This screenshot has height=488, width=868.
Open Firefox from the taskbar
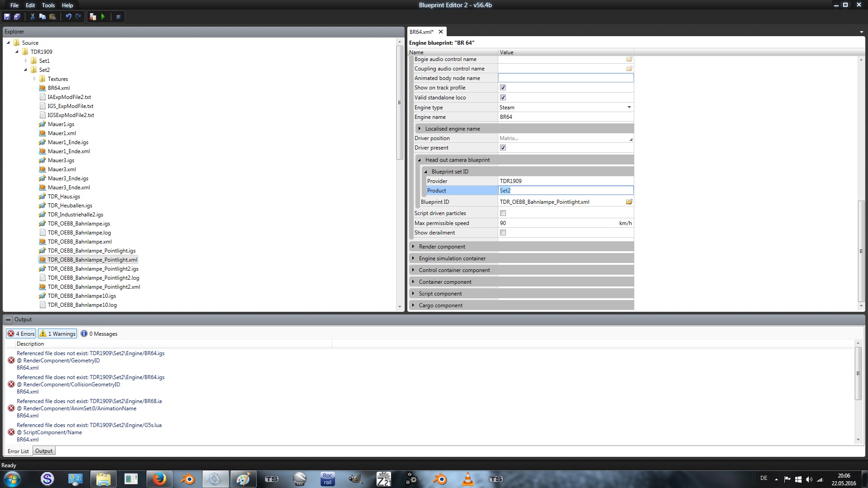159,479
